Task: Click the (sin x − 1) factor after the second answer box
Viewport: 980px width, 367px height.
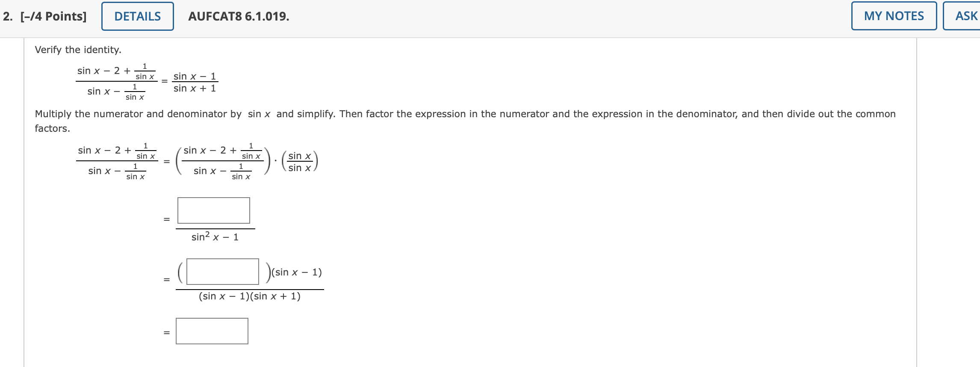Action: point(296,272)
